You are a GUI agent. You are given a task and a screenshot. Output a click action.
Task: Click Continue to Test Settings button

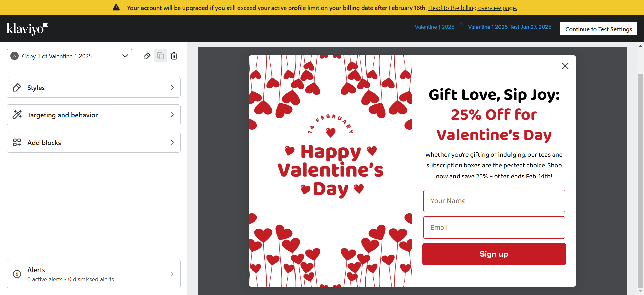click(598, 29)
